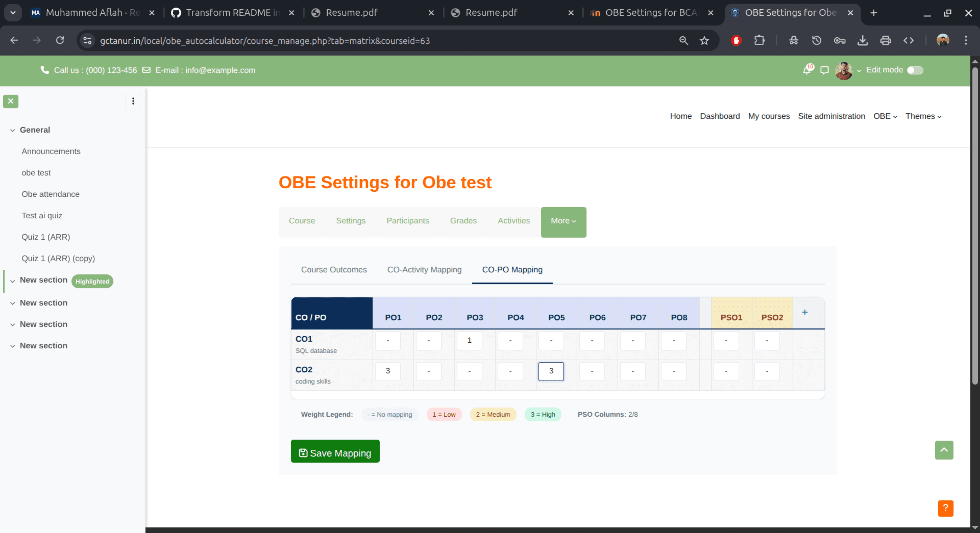Screen dimensions: 980x533
Task: Click the orange help question mark icon
Action: click(945, 508)
